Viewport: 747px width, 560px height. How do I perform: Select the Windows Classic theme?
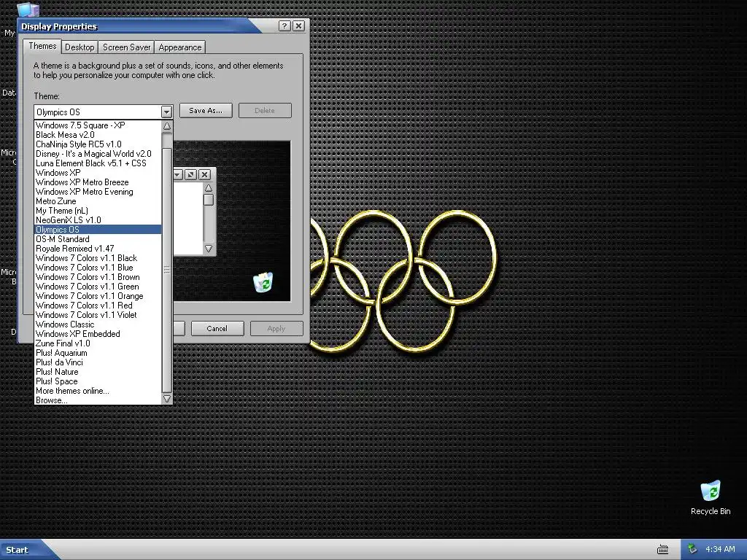click(98, 324)
